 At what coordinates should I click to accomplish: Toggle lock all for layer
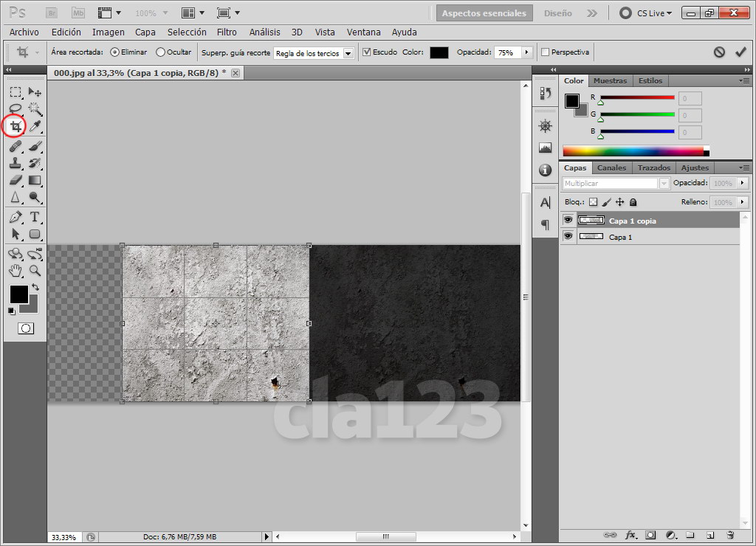[x=633, y=202]
